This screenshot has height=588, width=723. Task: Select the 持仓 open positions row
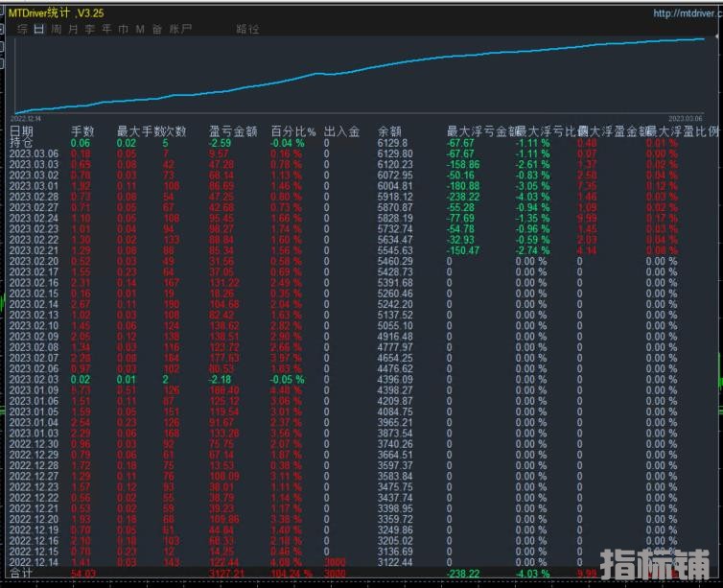(x=22, y=142)
